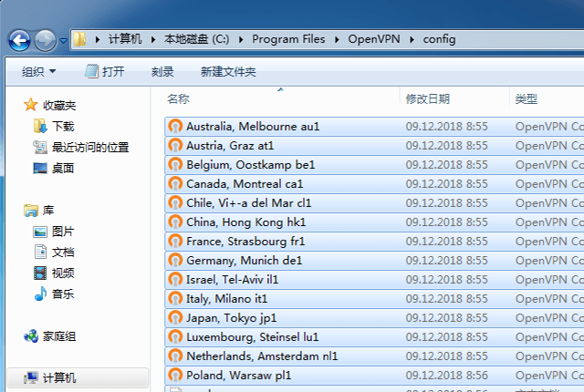Image resolution: width=584 pixels, height=392 pixels.
Task: Click the 最近访问的位置 icon
Action: click(x=40, y=148)
